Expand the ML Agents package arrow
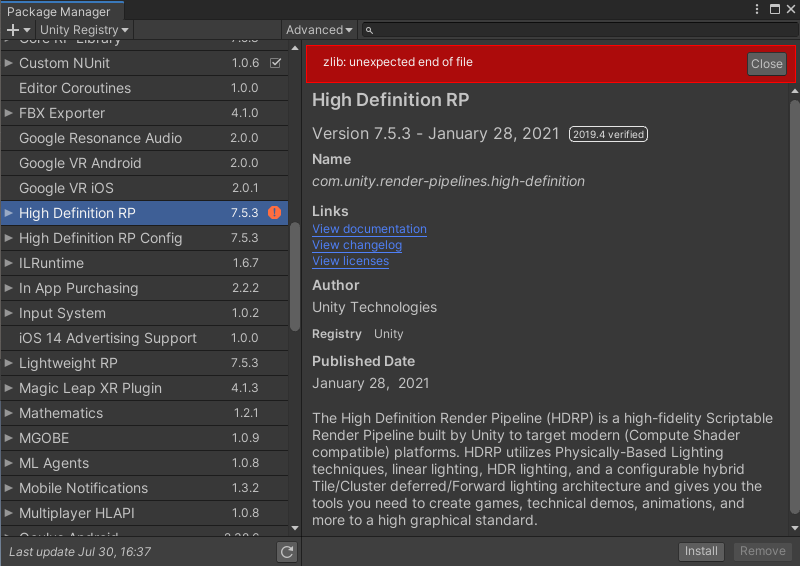The image size is (800, 566). (8, 463)
